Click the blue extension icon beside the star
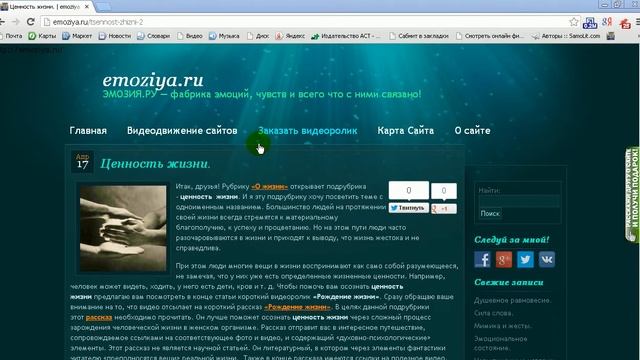The height and width of the screenshot is (360, 640). (x=590, y=23)
